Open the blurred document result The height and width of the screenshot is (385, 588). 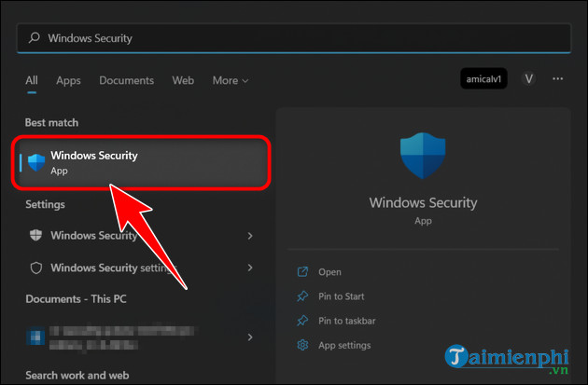tap(141, 337)
